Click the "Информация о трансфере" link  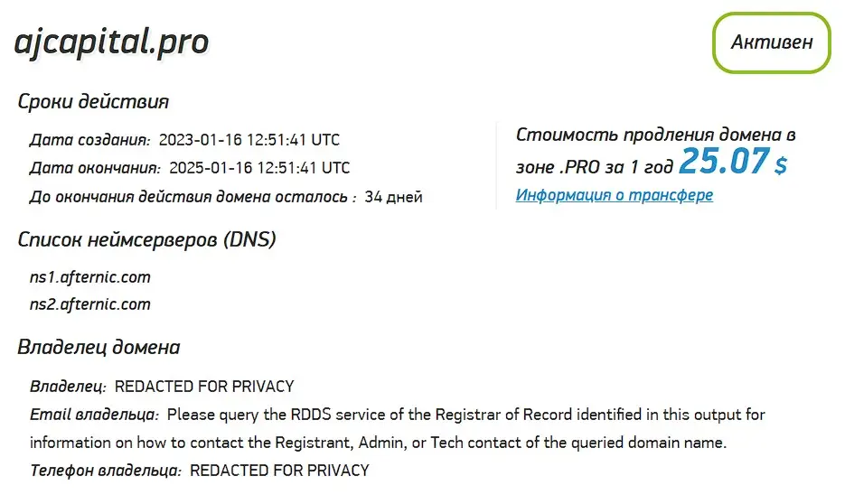point(614,195)
